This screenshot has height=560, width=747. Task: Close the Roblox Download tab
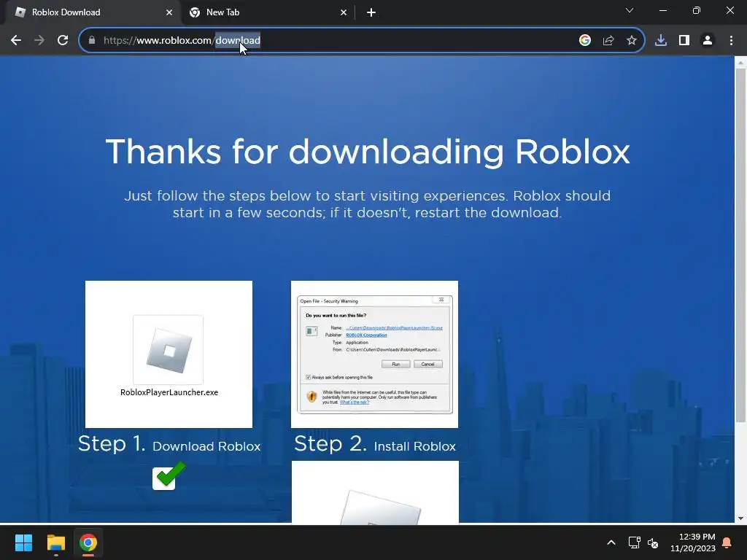169,12
